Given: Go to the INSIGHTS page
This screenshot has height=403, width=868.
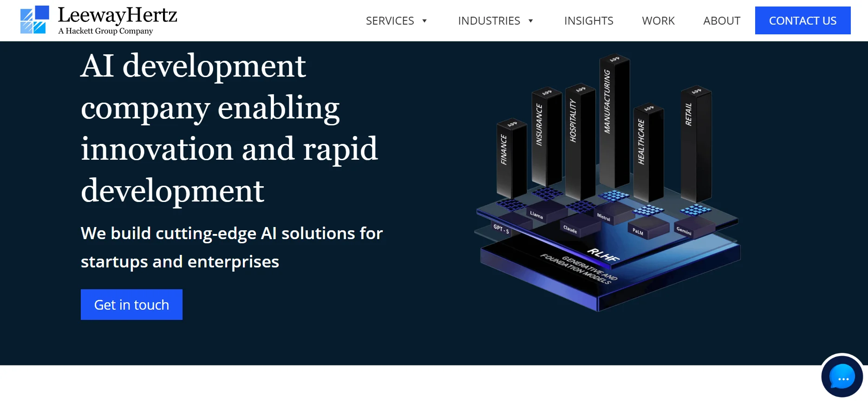Looking at the screenshot, I should (589, 21).
